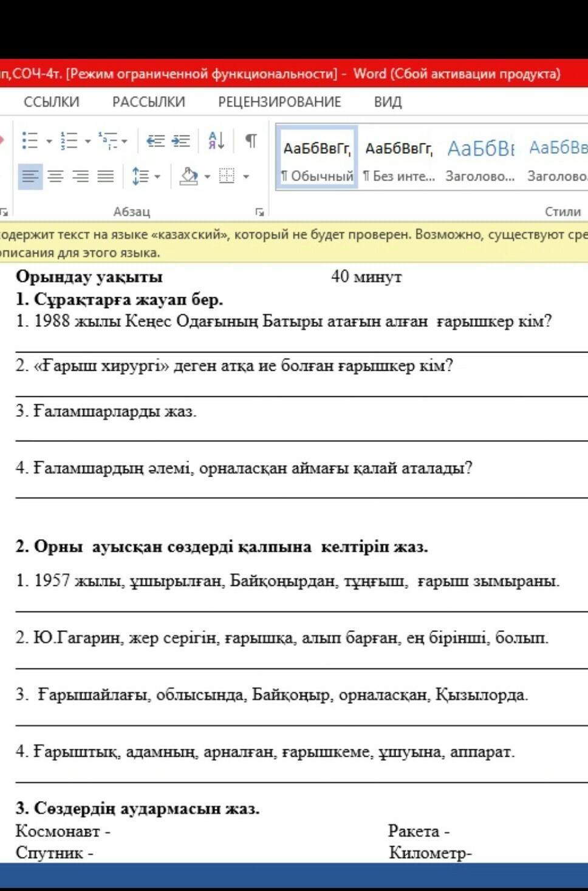Switch to the ВИД ribbon tab
Image resolution: width=588 pixels, height=891 pixels.
click(x=388, y=102)
